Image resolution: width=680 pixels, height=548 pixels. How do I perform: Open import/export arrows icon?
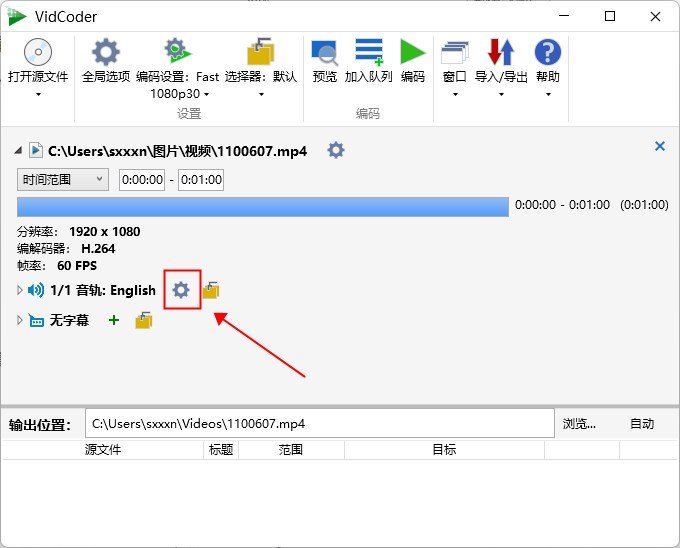pyautogui.click(x=501, y=52)
